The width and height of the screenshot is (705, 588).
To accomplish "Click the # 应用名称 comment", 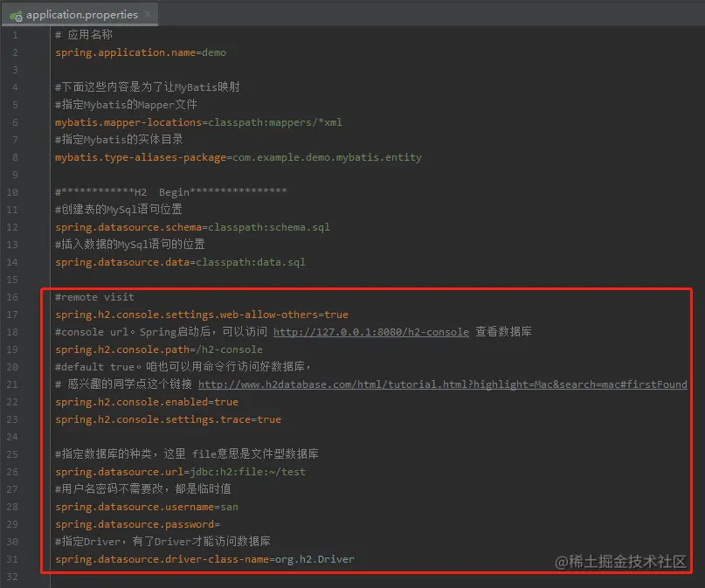I will coord(84,35).
